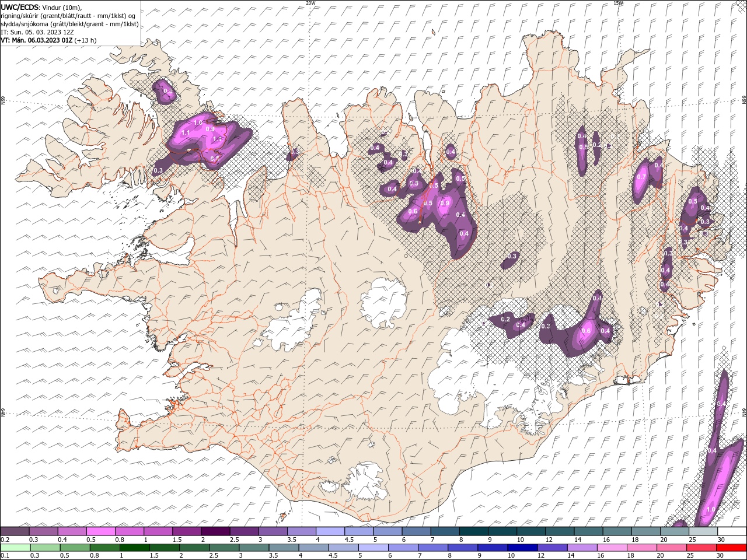This screenshot has height=560, width=747.
Task: Click the bright pink snow swatch right of 0.5
Action: click(100, 531)
